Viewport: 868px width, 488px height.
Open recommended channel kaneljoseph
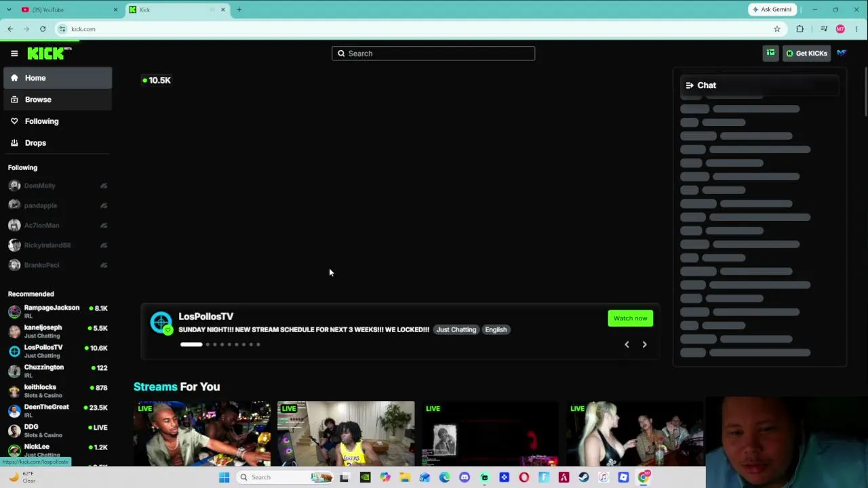pos(58,331)
